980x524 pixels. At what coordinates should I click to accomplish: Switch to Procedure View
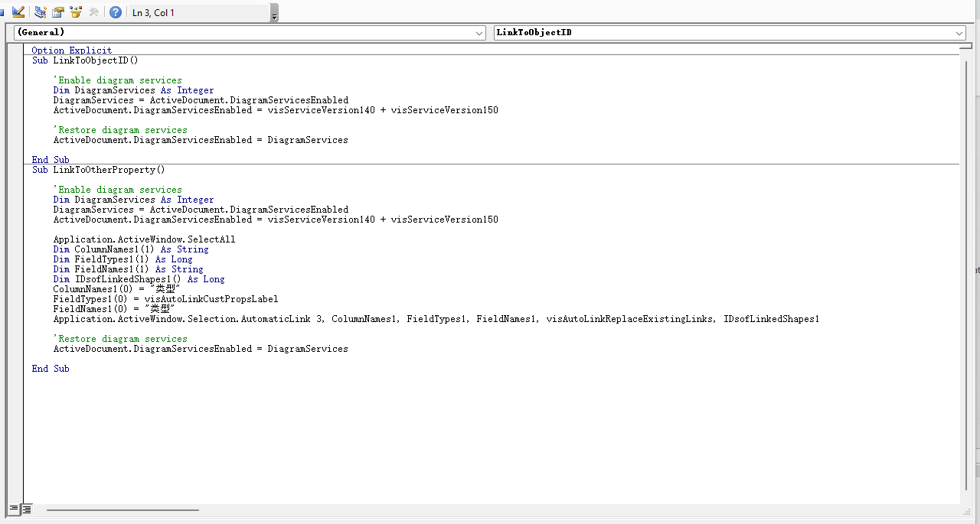pos(14,509)
